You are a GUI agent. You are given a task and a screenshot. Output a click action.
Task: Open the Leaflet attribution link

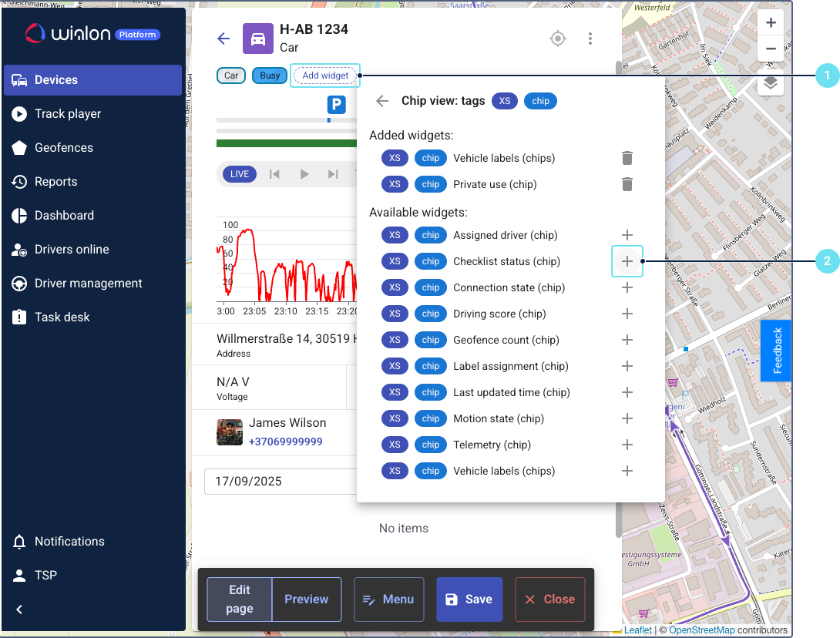[x=638, y=630]
